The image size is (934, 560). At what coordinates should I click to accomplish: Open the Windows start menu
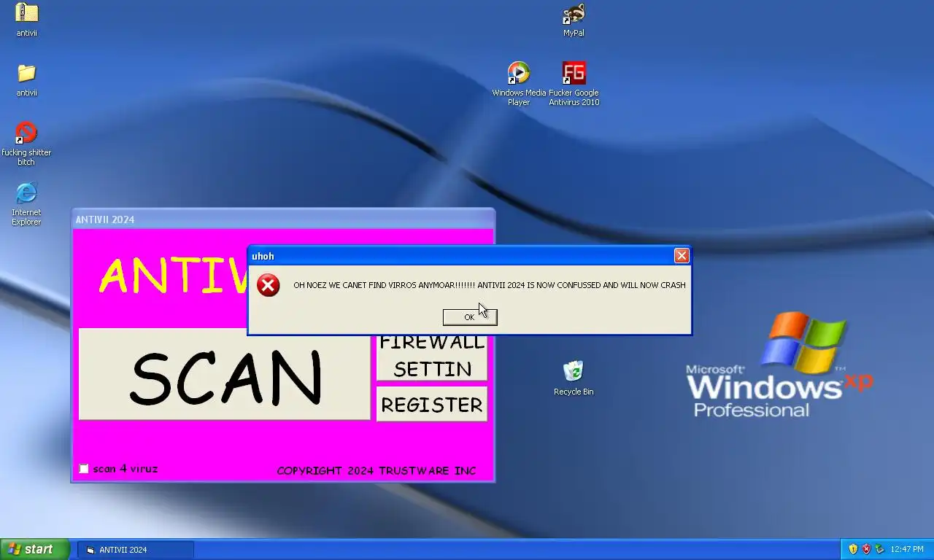tap(35, 549)
